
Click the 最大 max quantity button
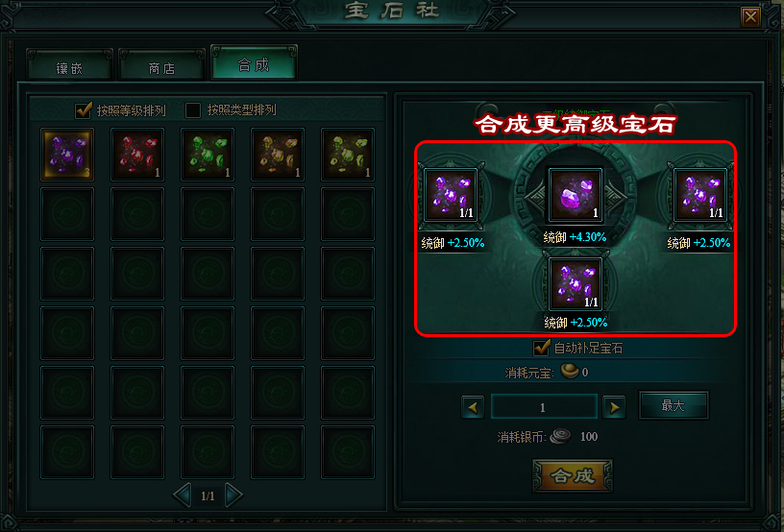674,405
